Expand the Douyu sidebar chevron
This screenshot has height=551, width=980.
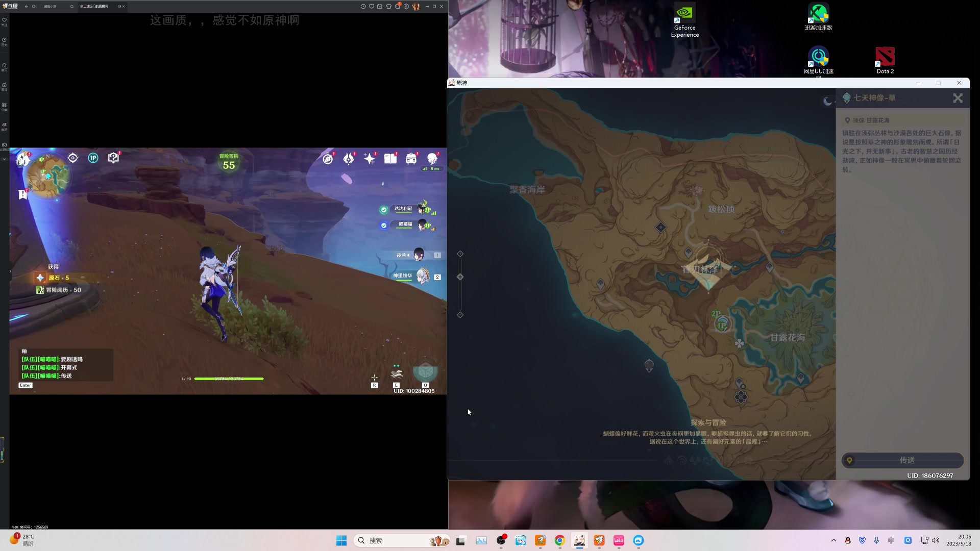(4, 159)
